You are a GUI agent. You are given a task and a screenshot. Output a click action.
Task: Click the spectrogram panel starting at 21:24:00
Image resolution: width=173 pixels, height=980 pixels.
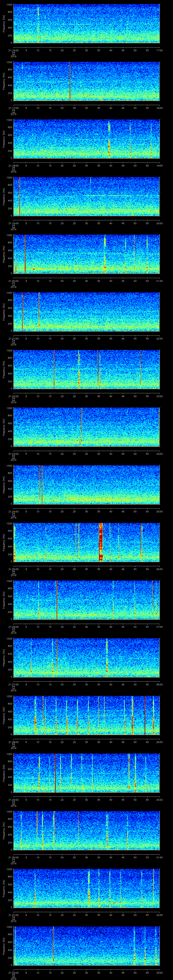tap(87, 485)
